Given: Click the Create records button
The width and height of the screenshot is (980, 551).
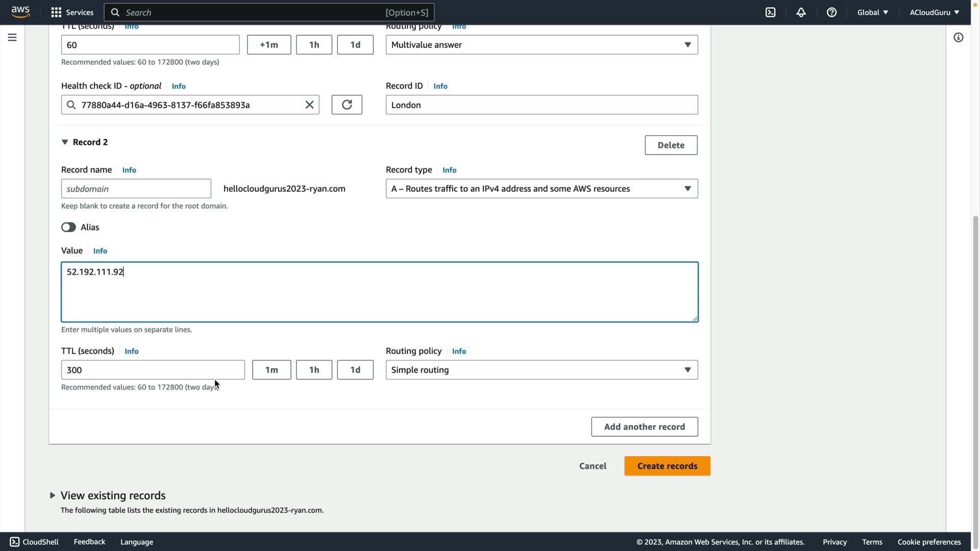Looking at the screenshot, I should (667, 466).
